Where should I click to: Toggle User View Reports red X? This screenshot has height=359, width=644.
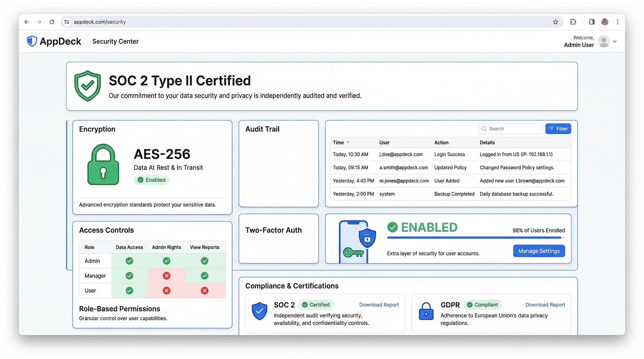click(x=204, y=290)
